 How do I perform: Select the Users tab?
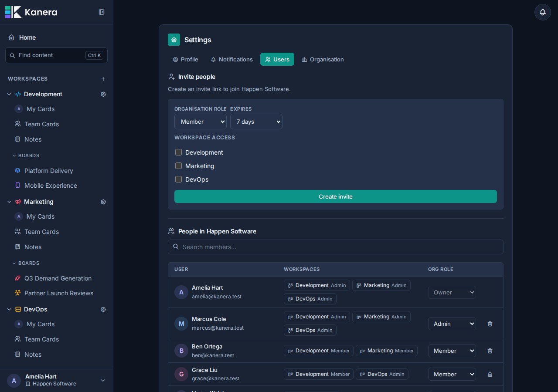(277, 59)
